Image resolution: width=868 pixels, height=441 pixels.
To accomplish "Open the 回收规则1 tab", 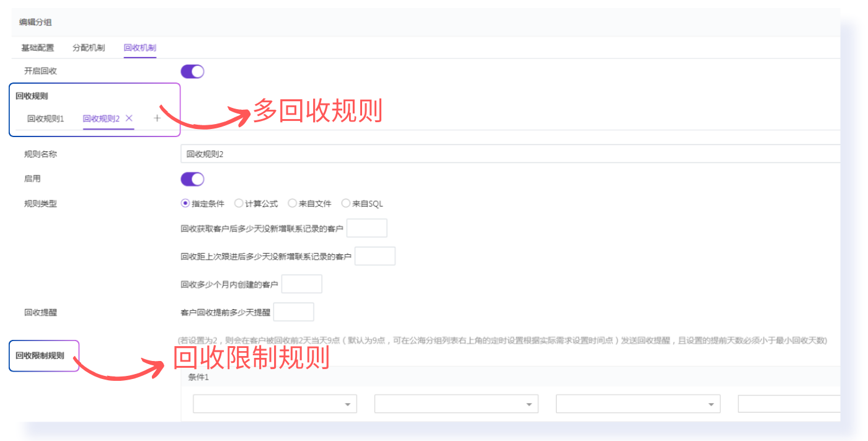I will [46, 118].
